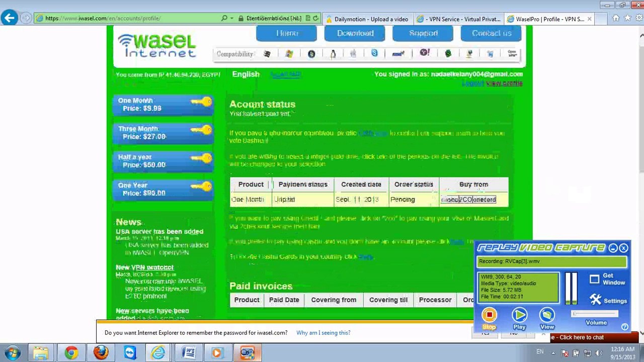The width and height of the screenshot is (644, 362).
Task: Open Firefox from the taskbar
Action: click(101, 352)
